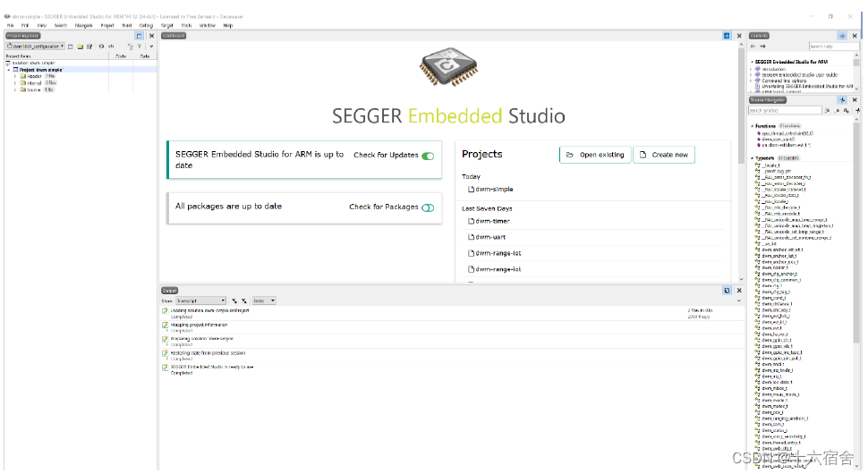The height and width of the screenshot is (474, 868).
Task: Open Project Explorer options dropdown arrow
Action: click(x=151, y=47)
